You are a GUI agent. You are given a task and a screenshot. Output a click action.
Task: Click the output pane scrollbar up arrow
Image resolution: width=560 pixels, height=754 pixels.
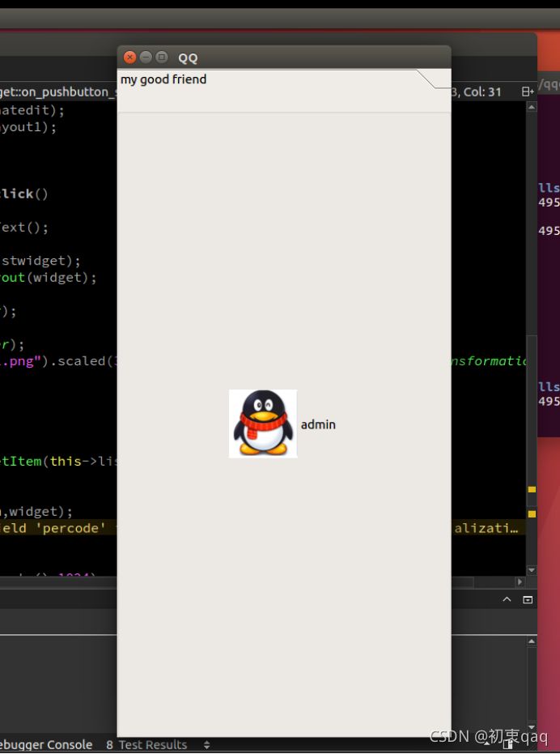532,641
